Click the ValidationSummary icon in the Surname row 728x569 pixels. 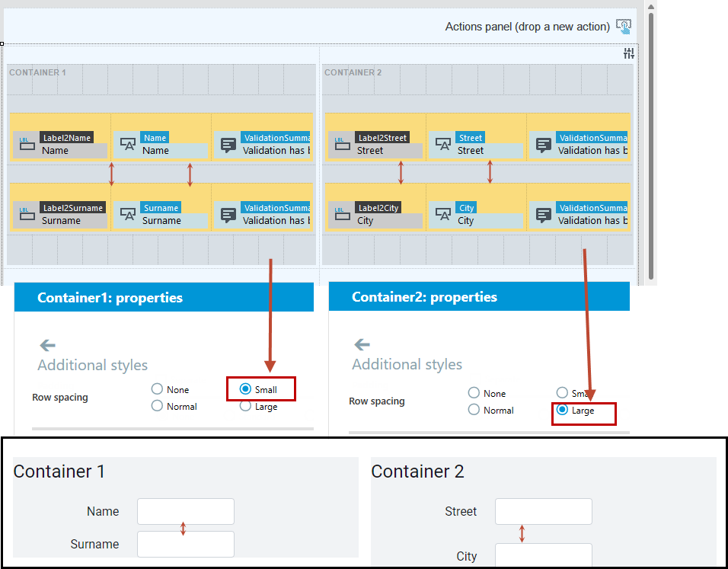click(x=228, y=215)
